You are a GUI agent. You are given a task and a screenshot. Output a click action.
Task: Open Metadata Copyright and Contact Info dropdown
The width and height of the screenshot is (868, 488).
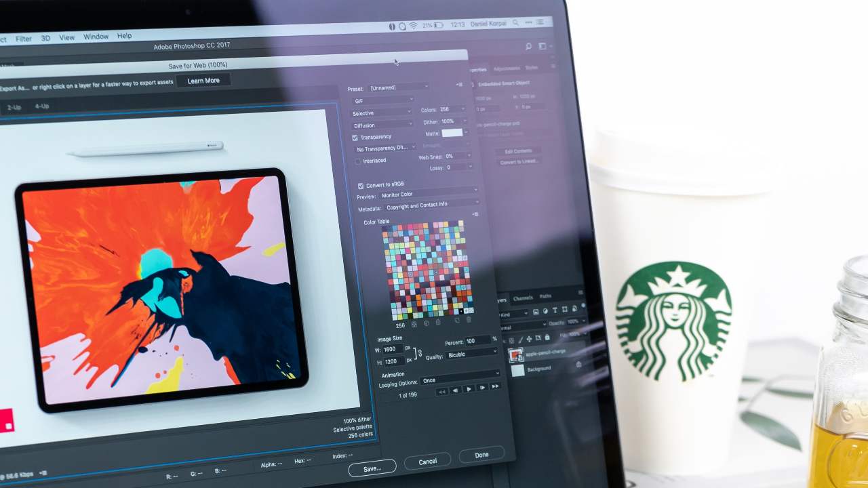(432, 205)
